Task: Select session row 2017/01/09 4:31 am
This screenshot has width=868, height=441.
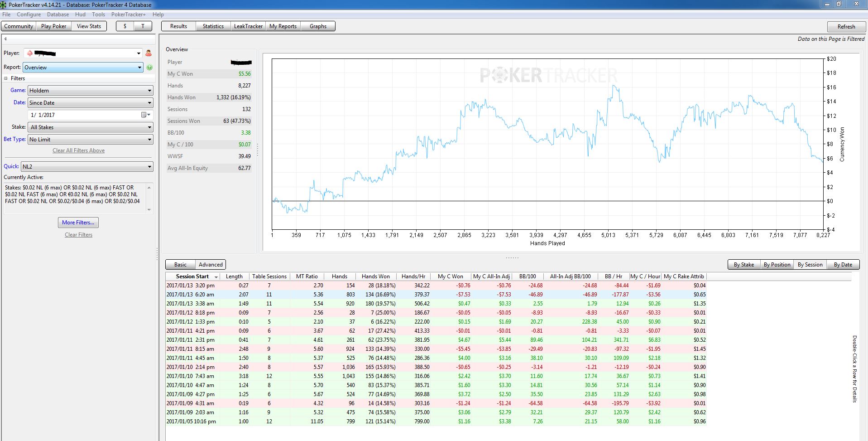Action: 436,403
